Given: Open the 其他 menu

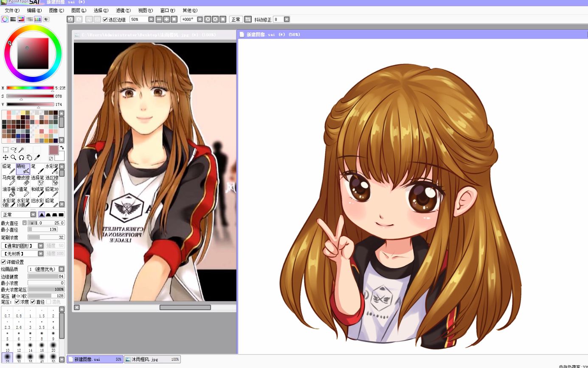Looking at the screenshot, I should [190, 10].
